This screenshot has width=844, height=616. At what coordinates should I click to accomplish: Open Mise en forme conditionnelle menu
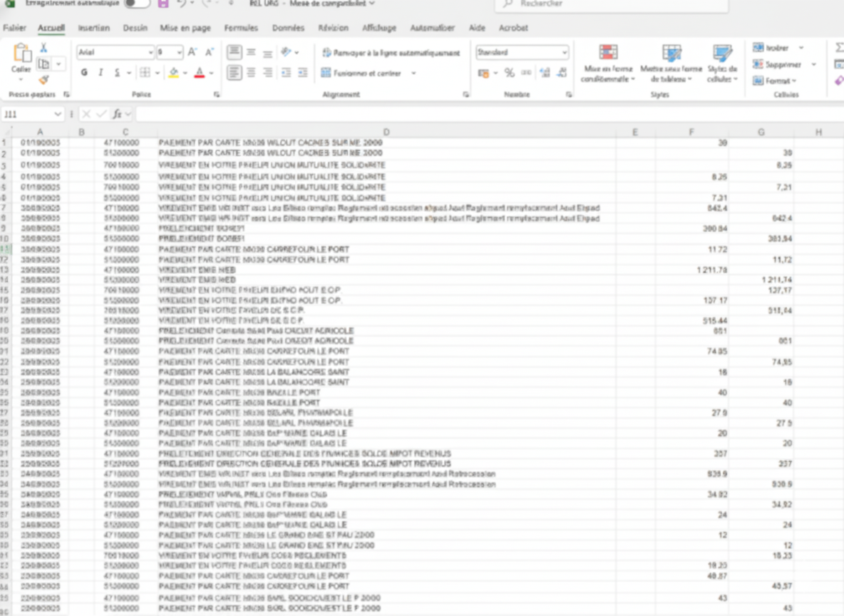pyautogui.click(x=608, y=63)
